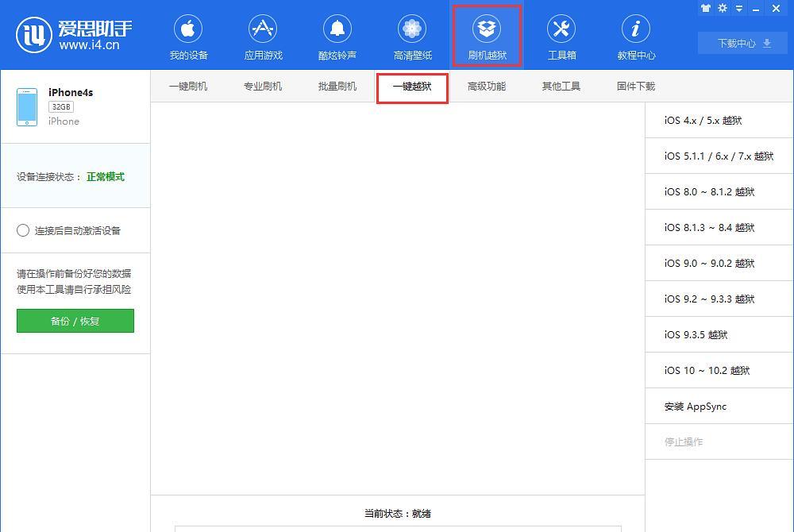794x532 pixels.
Task: Choose iOS 9.3.5 越狱
Action: click(719, 334)
